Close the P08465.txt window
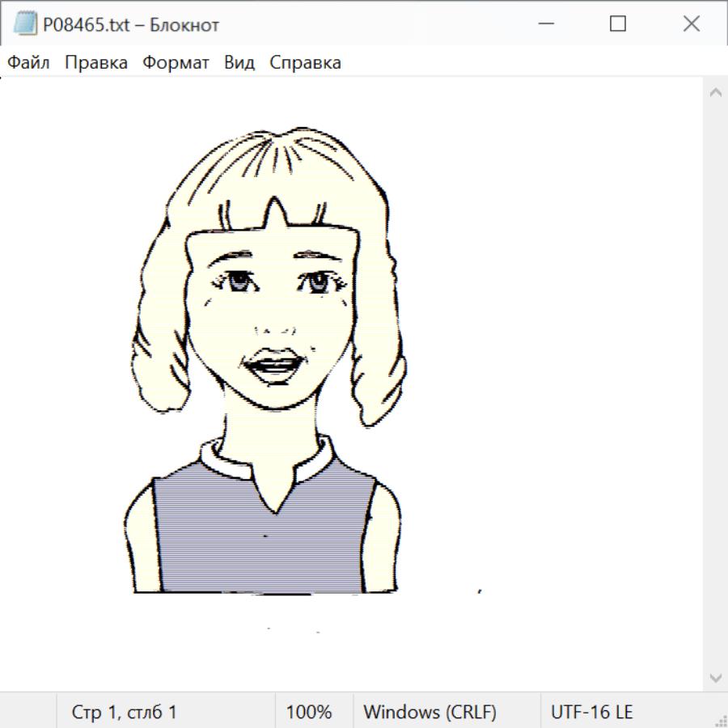This screenshot has width=728, height=728. click(x=691, y=24)
